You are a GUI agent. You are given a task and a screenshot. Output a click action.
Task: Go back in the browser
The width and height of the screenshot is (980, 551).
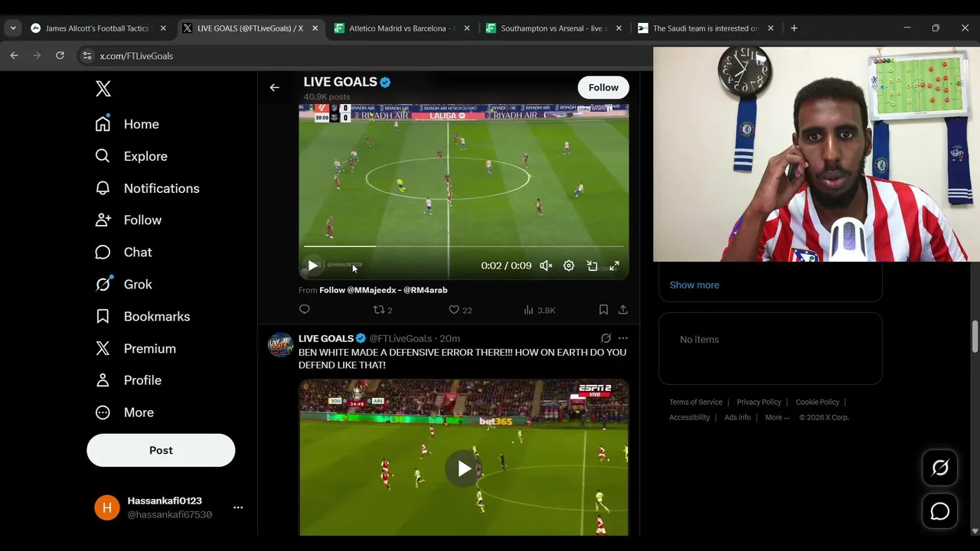(x=14, y=55)
